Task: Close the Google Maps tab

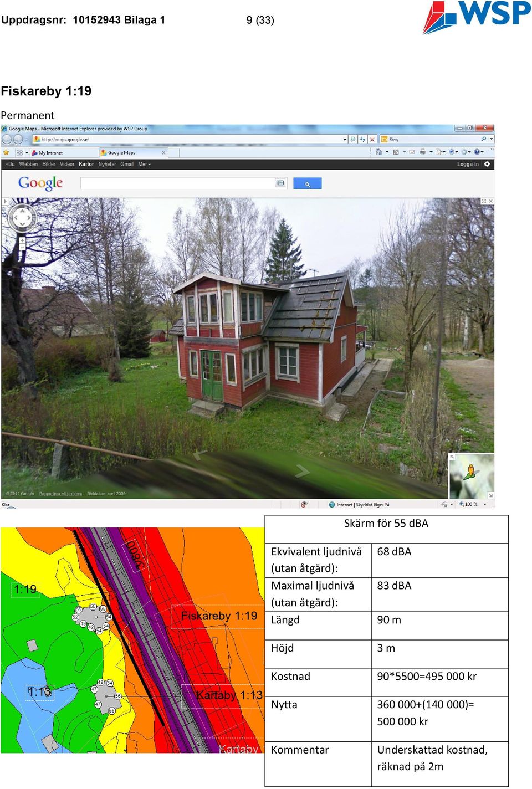Action: tap(163, 152)
